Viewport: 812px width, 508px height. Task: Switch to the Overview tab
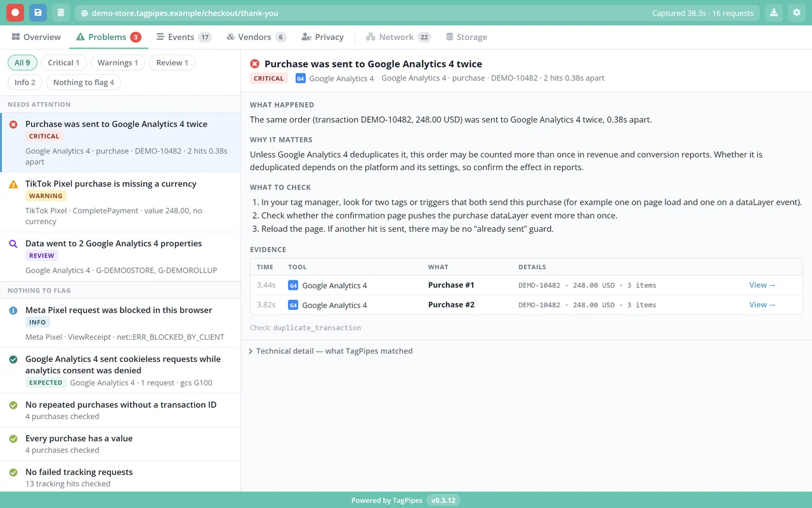[36, 37]
